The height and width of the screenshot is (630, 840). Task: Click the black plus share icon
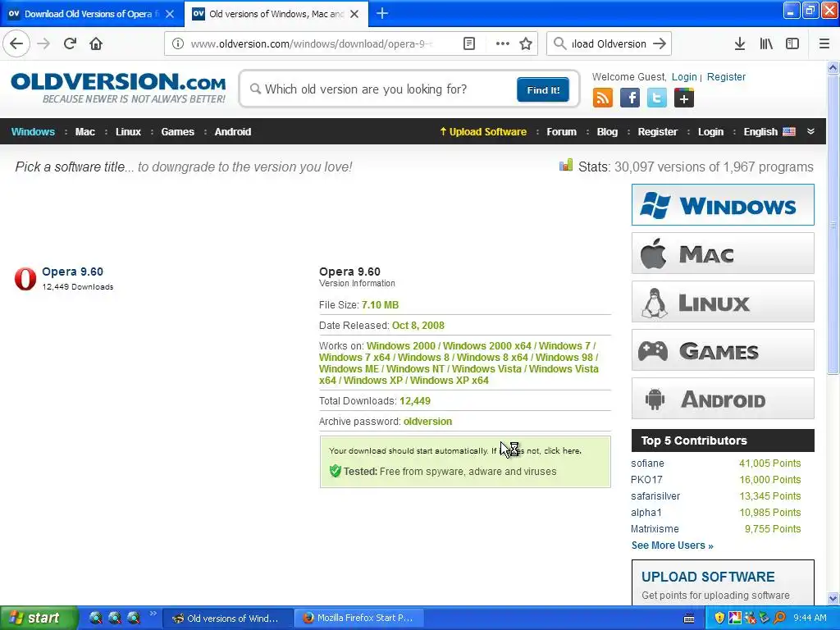click(684, 98)
